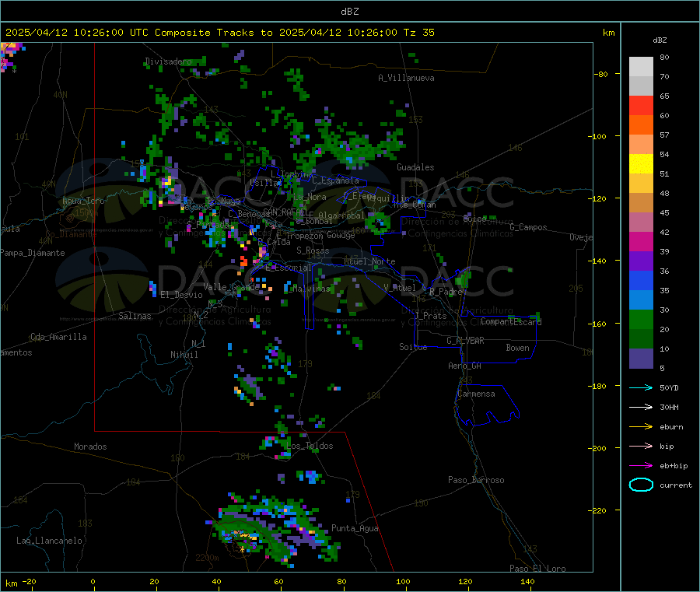Screen dimensions: 700x592
Task: Click the magenta eb+bip arrow legend icon
Action: [641, 466]
